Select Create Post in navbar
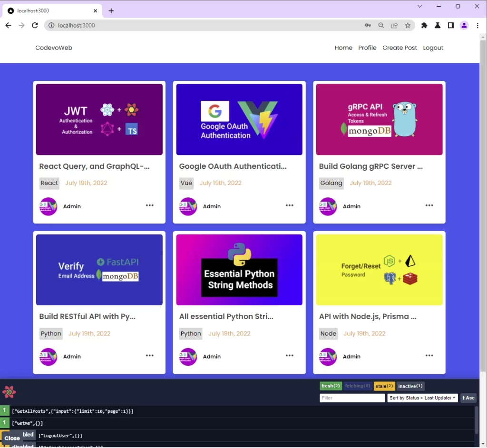 tap(399, 48)
